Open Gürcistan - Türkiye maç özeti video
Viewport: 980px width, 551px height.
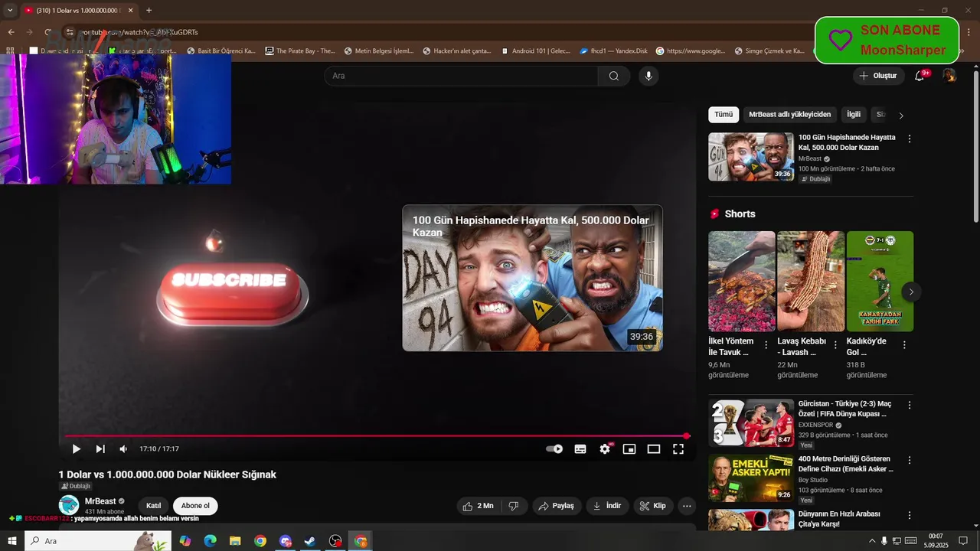pyautogui.click(x=751, y=423)
